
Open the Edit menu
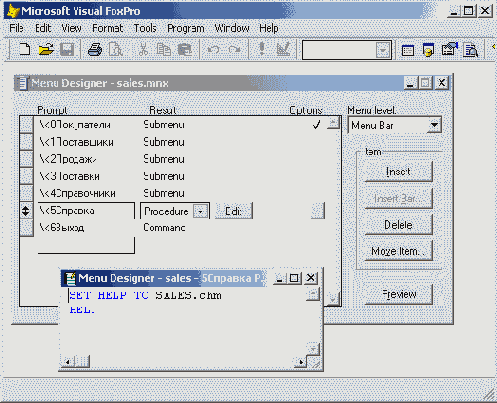(x=43, y=28)
